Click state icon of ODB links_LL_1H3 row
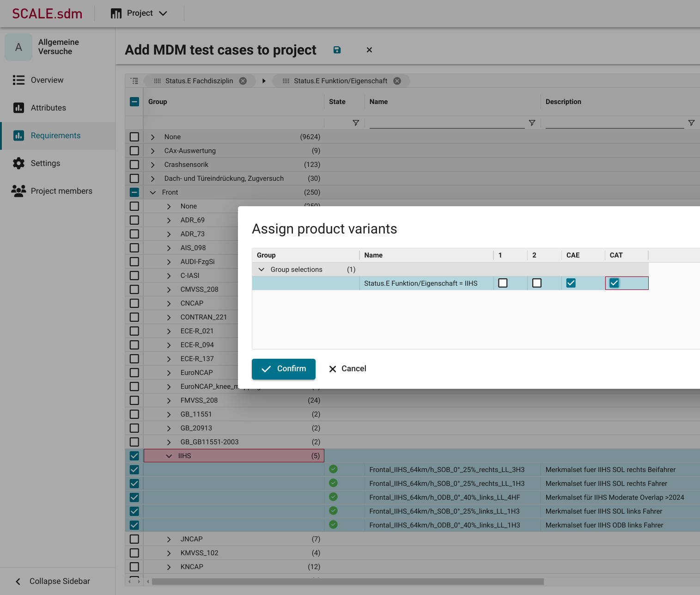700x595 pixels. (333, 525)
